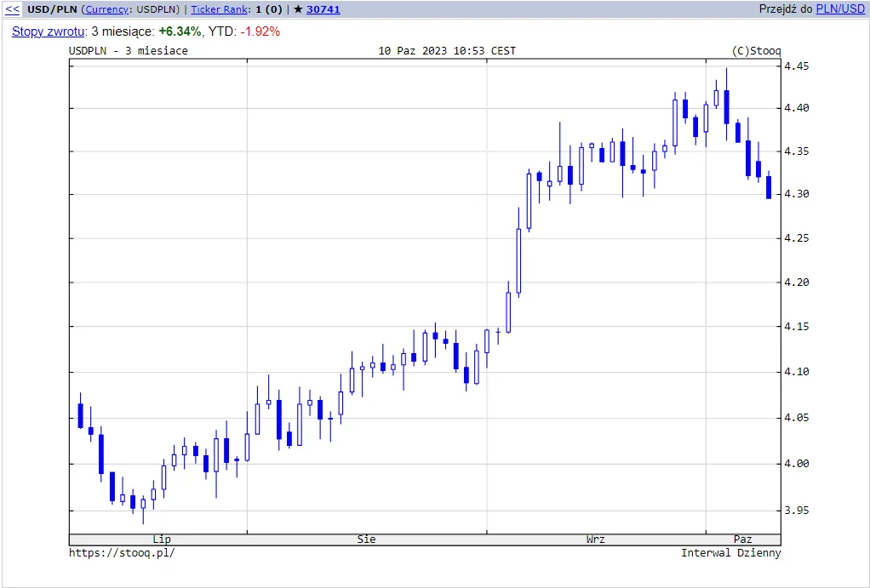Viewport: 870px width, 588px height.
Task: Click the '-1.92%' YTD return value
Action: (x=260, y=31)
